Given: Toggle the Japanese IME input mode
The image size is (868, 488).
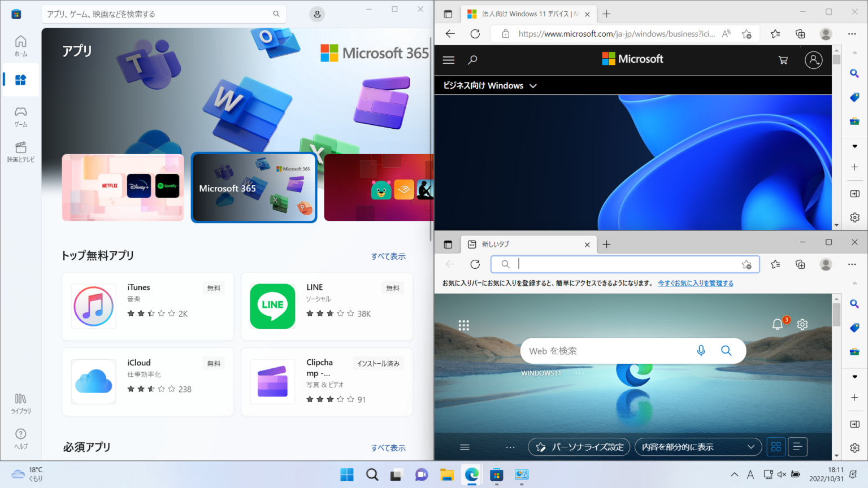Looking at the screenshot, I should [750, 474].
